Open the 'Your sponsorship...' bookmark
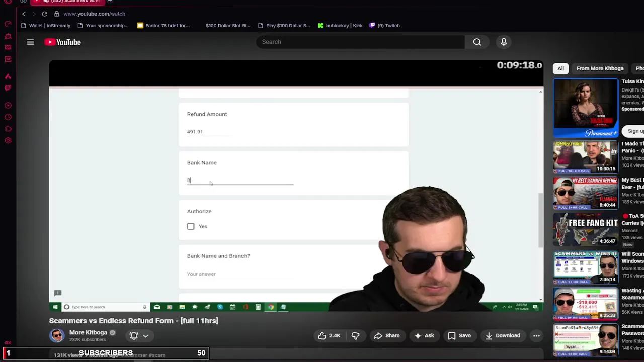The width and height of the screenshot is (644, 362). point(103,26)
